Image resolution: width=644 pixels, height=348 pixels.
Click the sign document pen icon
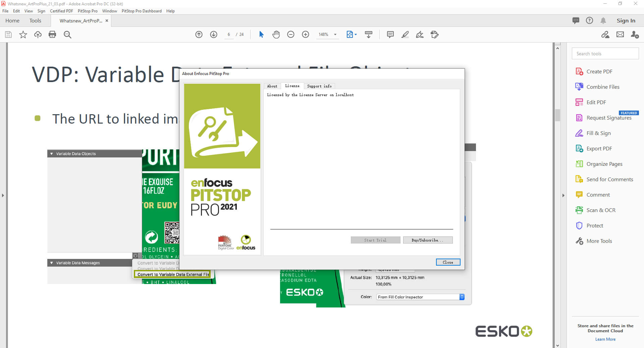[x=420, y=34]
